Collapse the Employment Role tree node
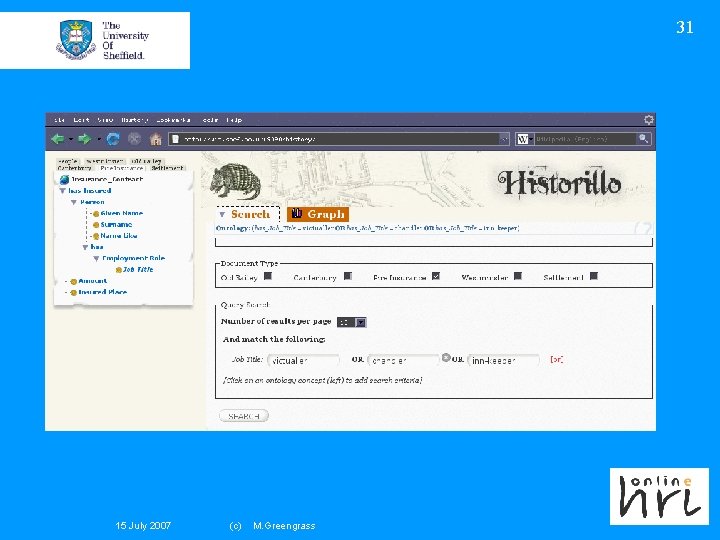Screen dimensions: 720x540 tap(96, 259)
